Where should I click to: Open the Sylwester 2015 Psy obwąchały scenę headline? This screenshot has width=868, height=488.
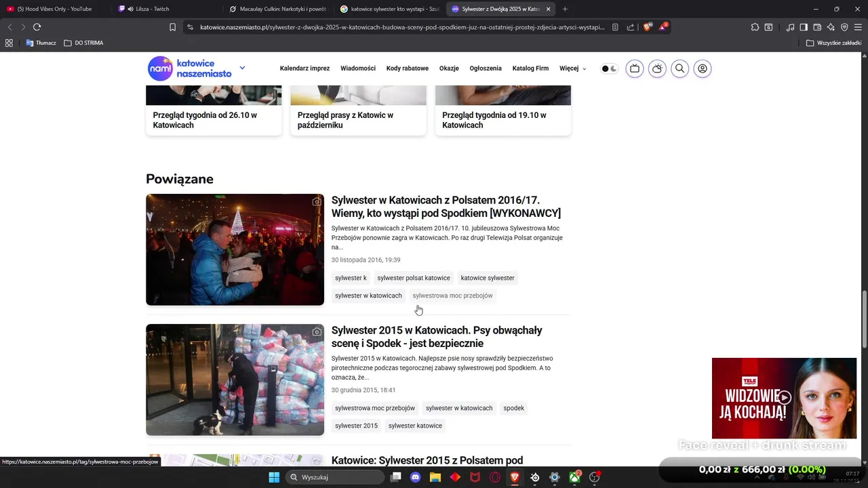437,337
